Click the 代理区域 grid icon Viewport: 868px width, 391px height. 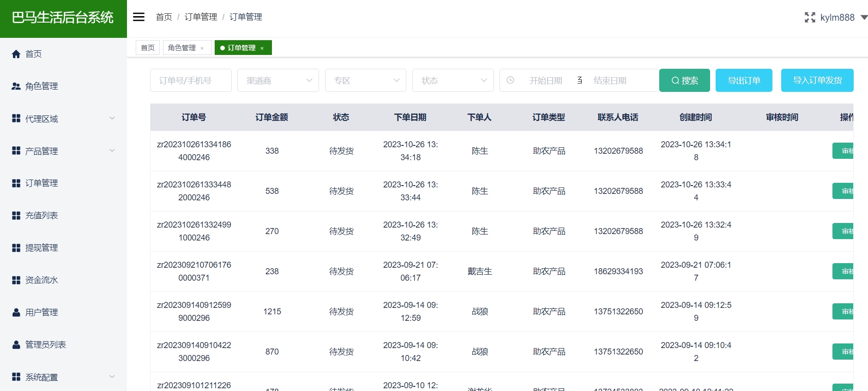coord(16,119)
